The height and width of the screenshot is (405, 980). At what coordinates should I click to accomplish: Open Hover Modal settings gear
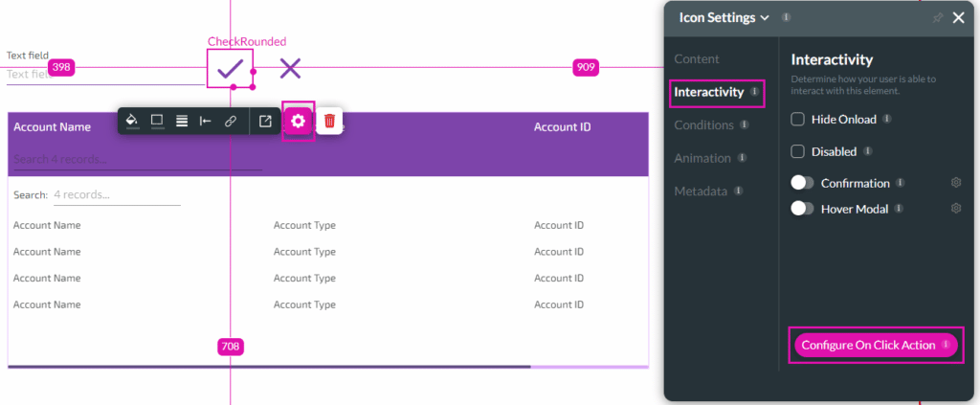click(955, 208)
